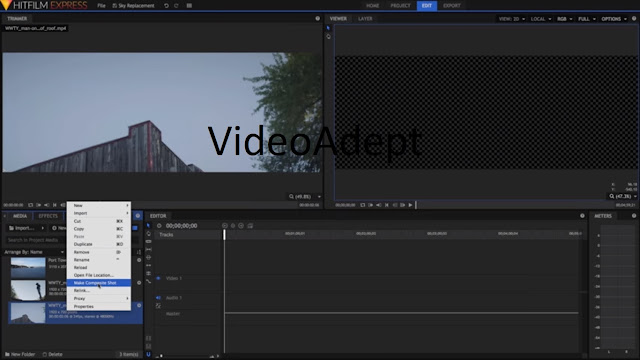Viewport: 640px width, 360px height.
Task: Click Trimmer go-to-start playback icon
Action: (x=54, y=205)
